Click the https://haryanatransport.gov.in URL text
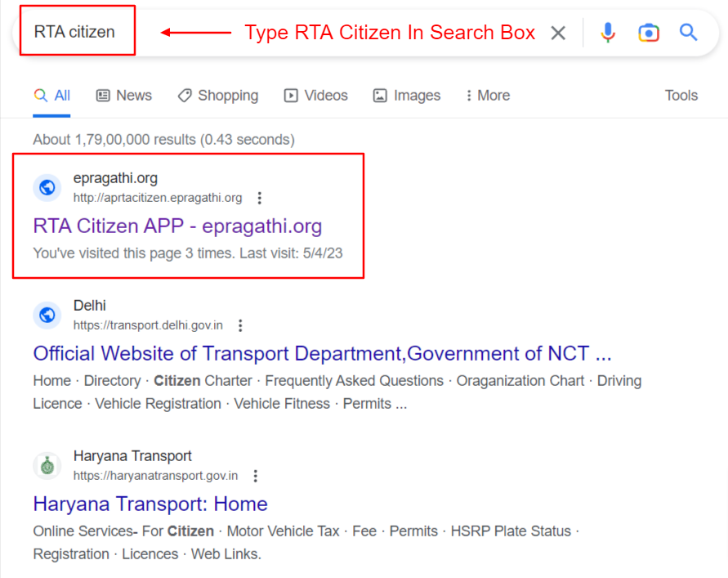The image size is (728, 578). [155, 476]
